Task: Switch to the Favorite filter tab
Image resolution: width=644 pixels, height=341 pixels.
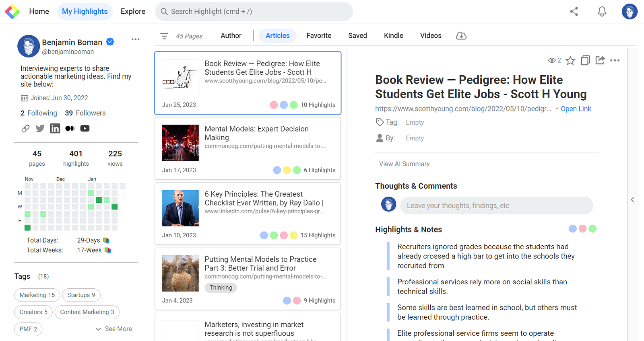Action: (319, 36)
